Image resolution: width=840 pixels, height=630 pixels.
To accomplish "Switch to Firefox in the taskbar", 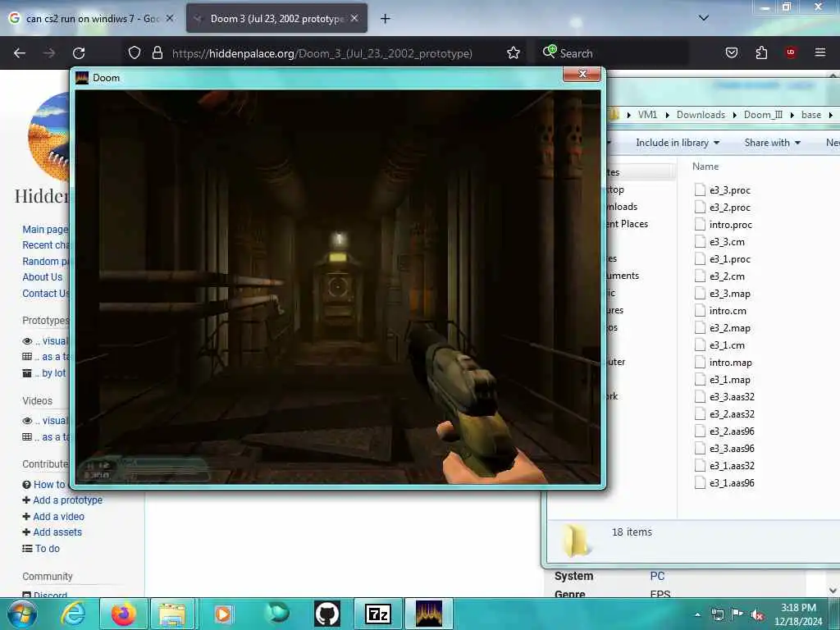I will 123,614.
